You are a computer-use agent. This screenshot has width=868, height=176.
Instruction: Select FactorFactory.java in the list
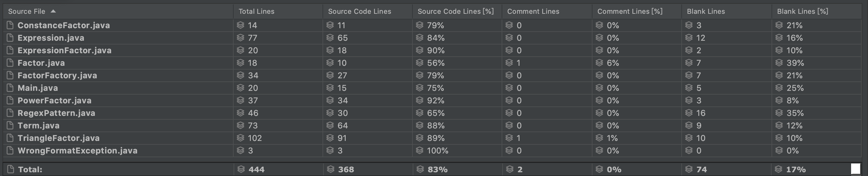pos(57,75)
